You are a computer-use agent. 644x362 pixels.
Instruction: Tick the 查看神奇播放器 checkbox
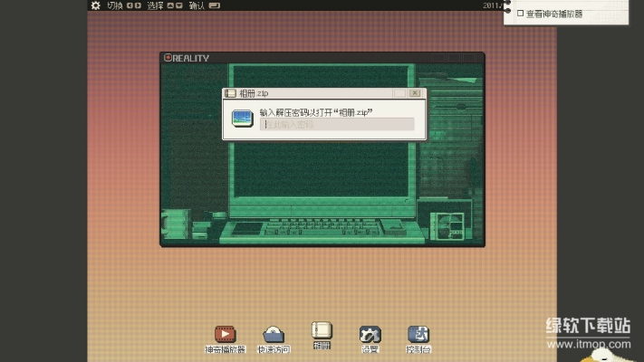pyautogui.click(x=521, y=14)
